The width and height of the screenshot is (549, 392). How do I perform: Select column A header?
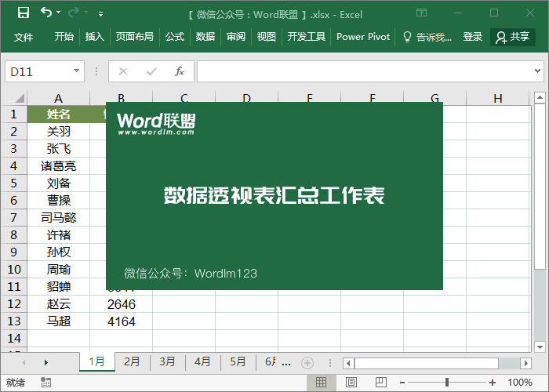click(x=59, y=98)
